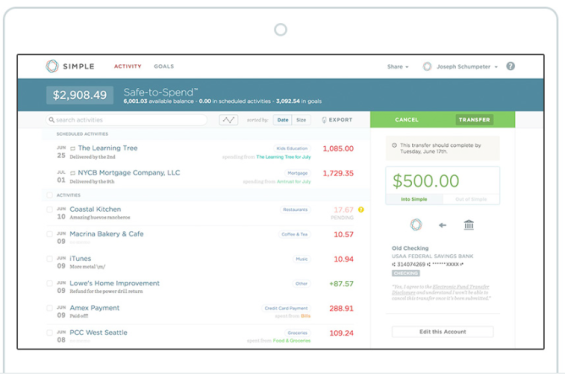Click the Simple account circle icon
This screenshot has width=565, height=381.
[416, 225]
